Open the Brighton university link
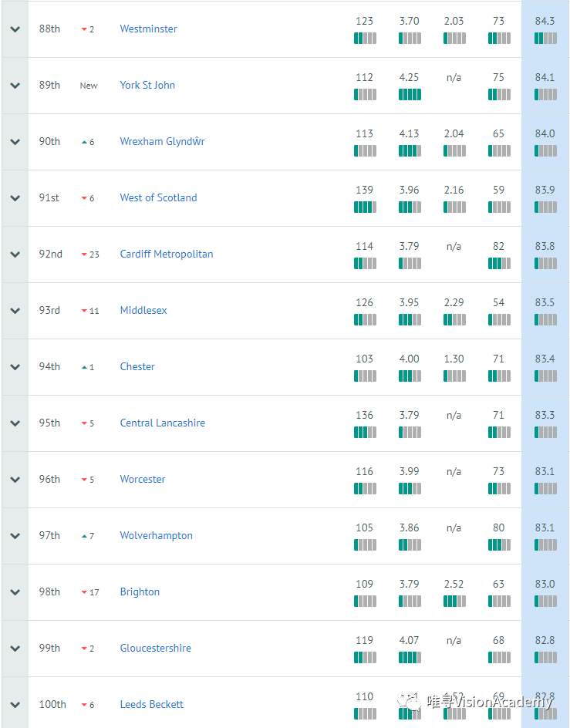Image resolution: width=570 pixels, height=728 pixels. click(x=140, y=591)
